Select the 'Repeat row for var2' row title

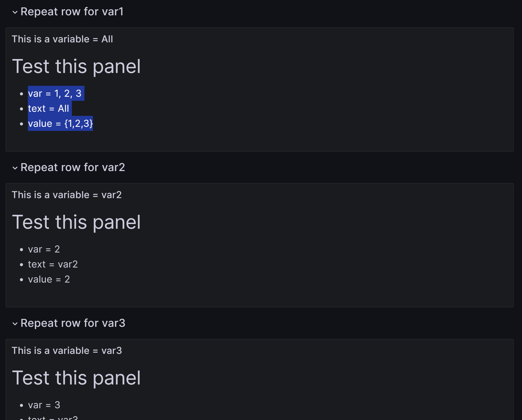pyautogui.click(x=72, y=167)
